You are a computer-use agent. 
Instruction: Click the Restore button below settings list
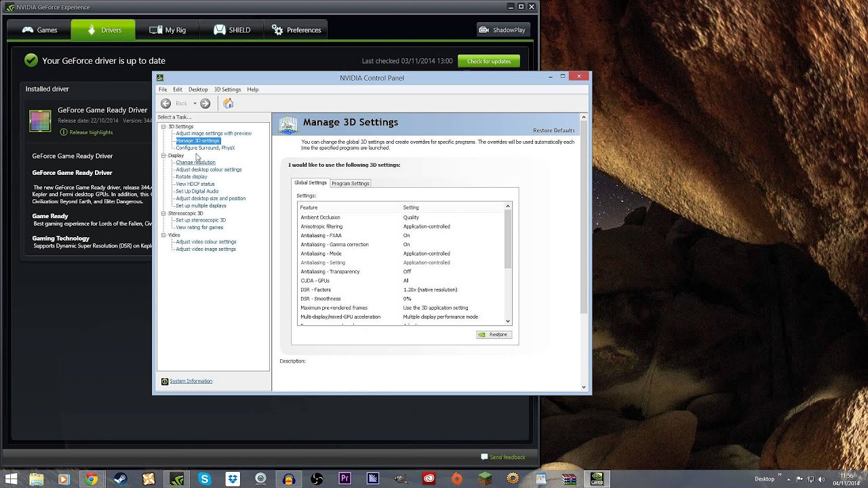(494, 335)
